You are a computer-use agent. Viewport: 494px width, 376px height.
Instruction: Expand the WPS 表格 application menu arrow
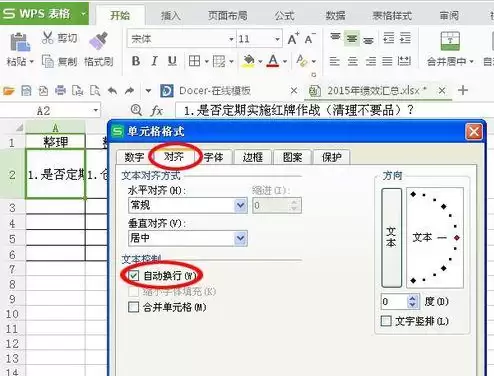point(84,14)
